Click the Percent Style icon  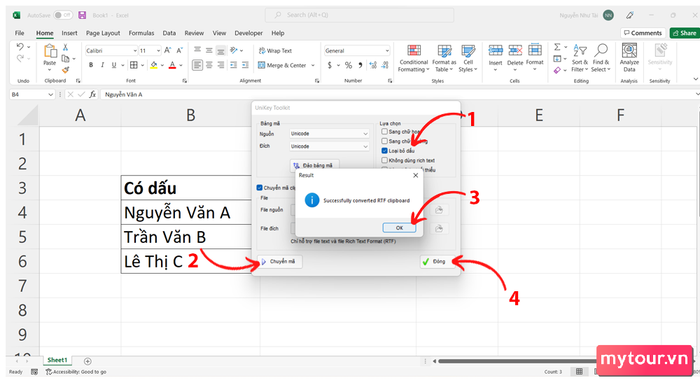348,65
